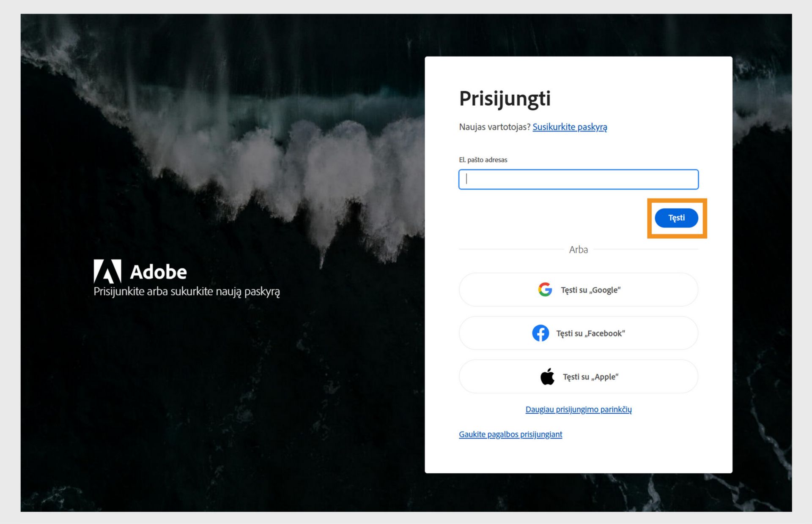Screen dimensions: 812x524
Task: Click the Facebook logo icon
Action: click(540, 333)
